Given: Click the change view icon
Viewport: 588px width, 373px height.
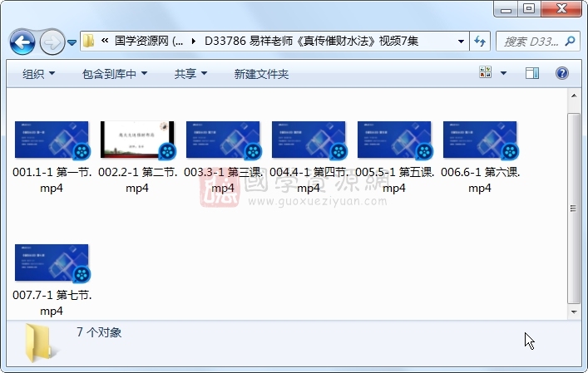Looking at the screenshot, I should pyautogui.click(x=486, y=73).
